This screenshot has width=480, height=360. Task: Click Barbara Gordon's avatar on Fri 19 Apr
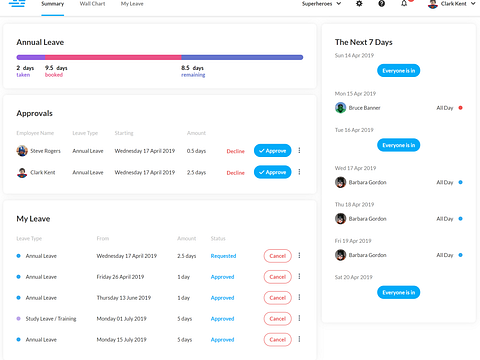point(340,255)
